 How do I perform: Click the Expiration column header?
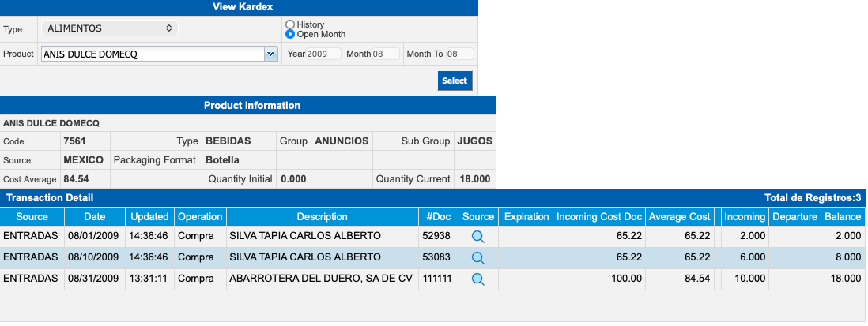coord(526,217)
